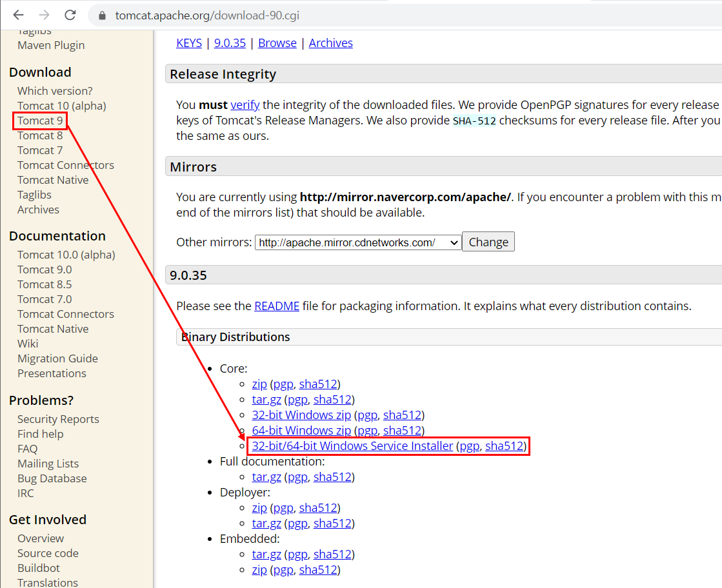Open the Browse link
The height and width of the screenshot is (588, 722).
277,43
